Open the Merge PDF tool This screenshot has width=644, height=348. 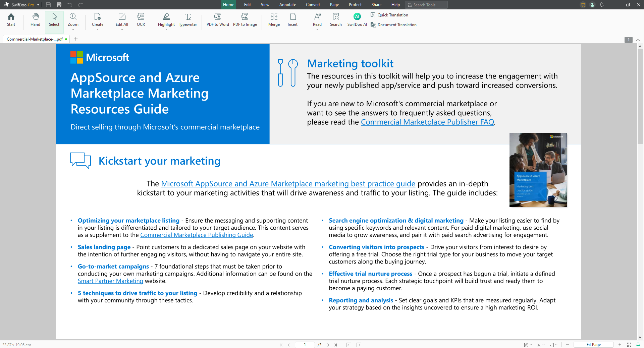(274, 20)
